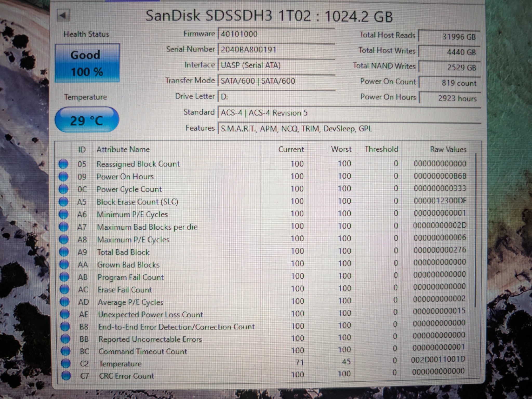Click the Serial Number field
532x399 pixels.
coord(276,49)
